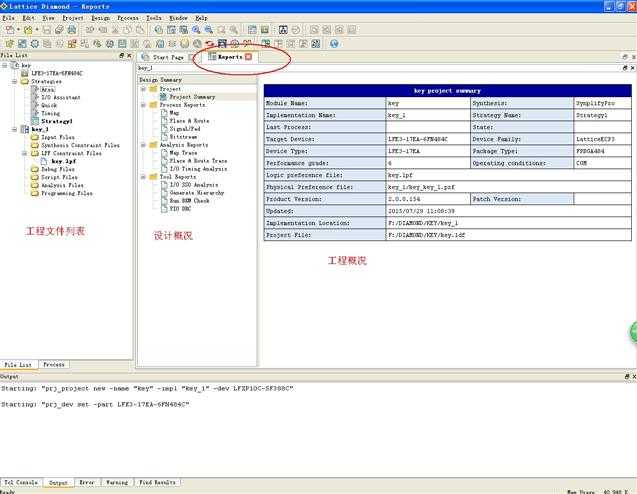Screen dimensions: 637x494
Task: Float the File List panel
Action: click(121, 55)
